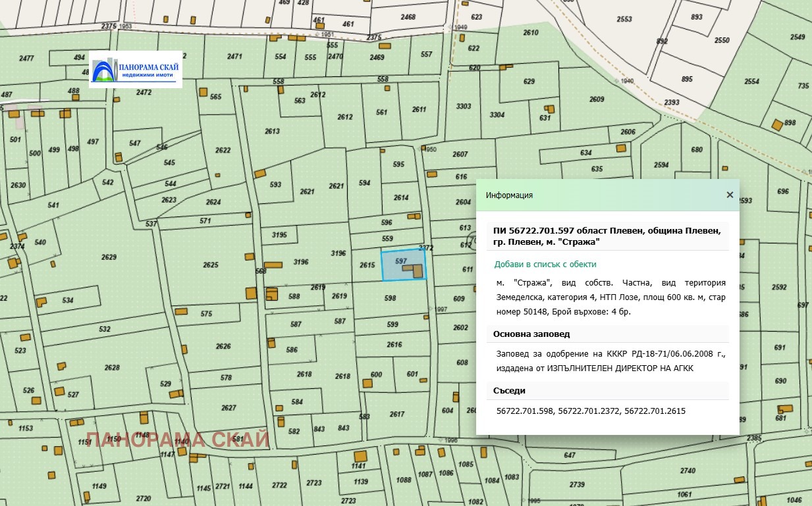Select neighbouring parcel 598
Screen dimensions: 812x506
coord(390,298)
